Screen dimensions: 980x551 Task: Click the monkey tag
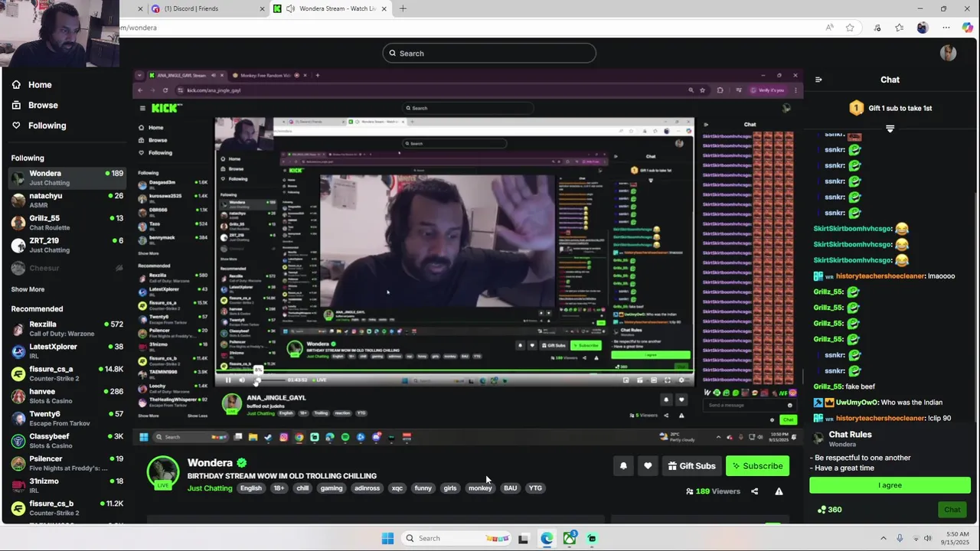point(480,488)
